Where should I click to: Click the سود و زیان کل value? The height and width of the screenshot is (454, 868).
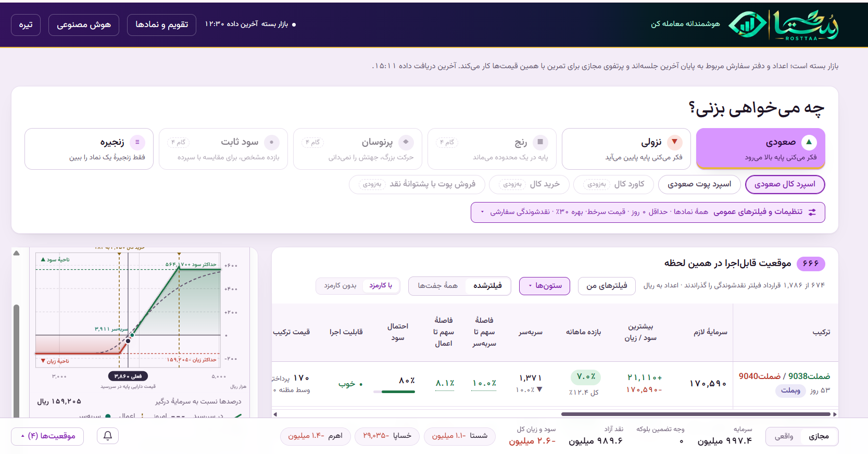532,441
